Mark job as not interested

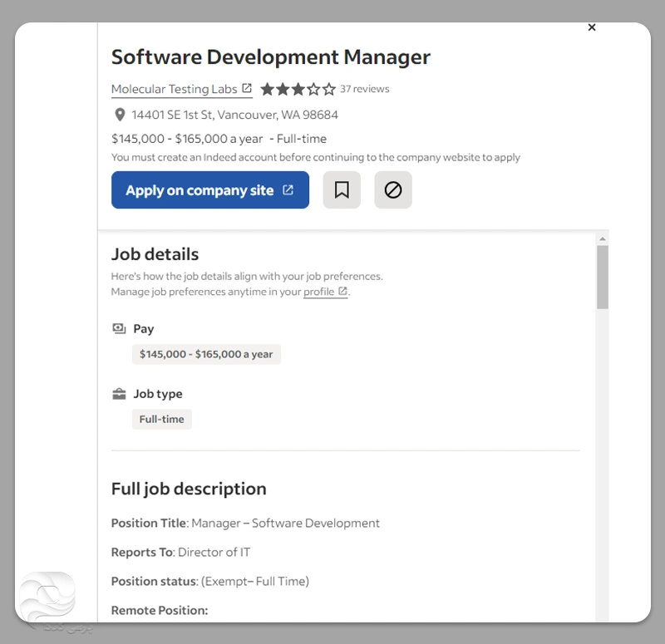[393, 190]
